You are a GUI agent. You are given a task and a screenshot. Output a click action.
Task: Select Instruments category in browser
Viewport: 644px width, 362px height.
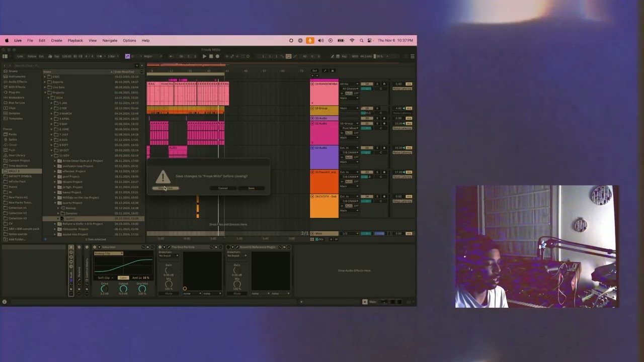coord(17,76)
